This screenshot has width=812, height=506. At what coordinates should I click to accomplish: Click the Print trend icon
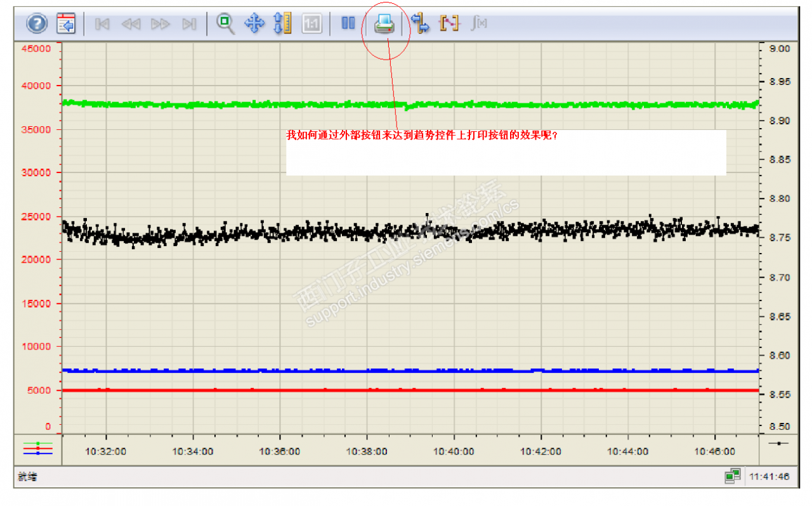(x=384, y=24)
